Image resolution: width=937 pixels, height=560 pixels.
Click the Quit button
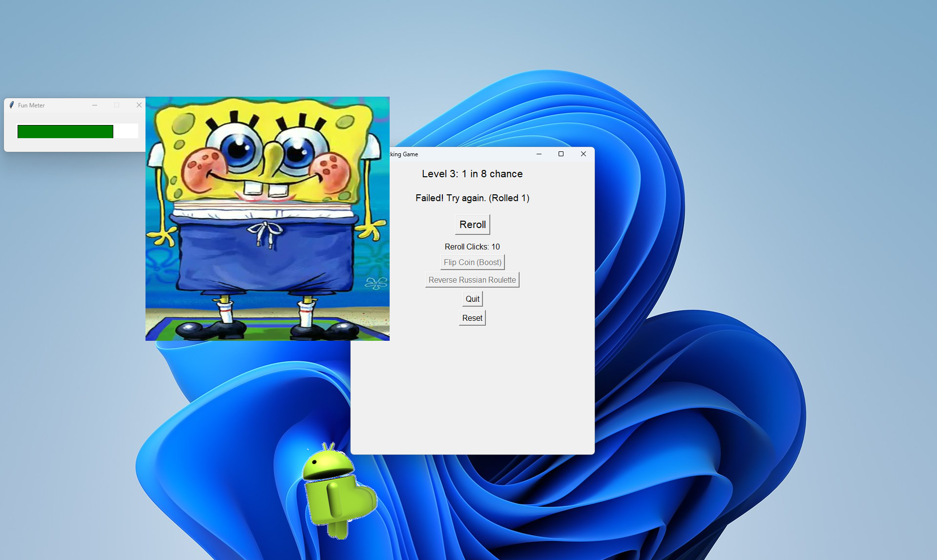click(x=472, y=299)
